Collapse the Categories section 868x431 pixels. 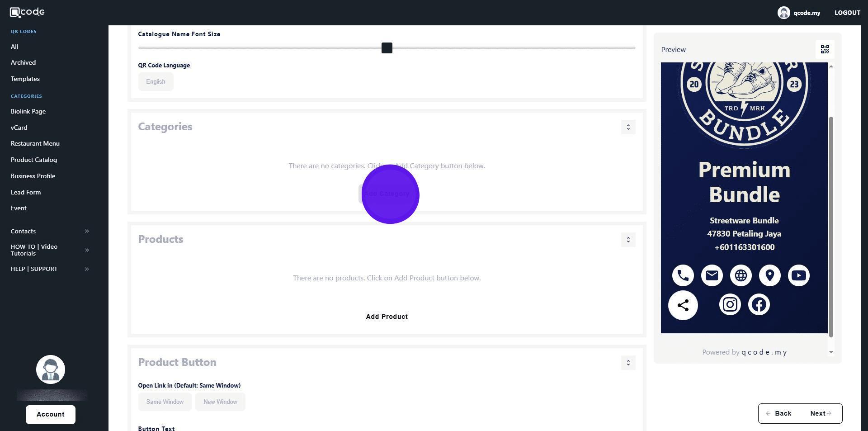[x=628, y=127]
